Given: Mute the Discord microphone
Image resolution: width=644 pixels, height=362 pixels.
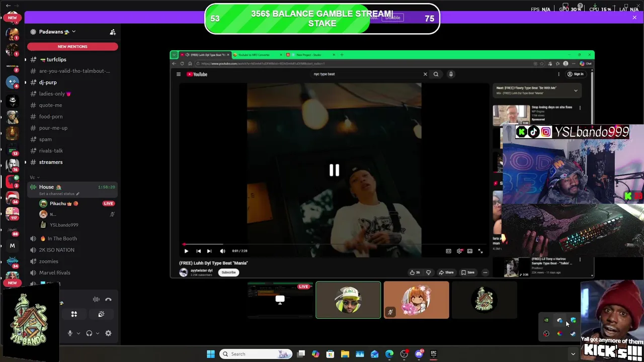Looking at the screenshot, I should [70, 333].
